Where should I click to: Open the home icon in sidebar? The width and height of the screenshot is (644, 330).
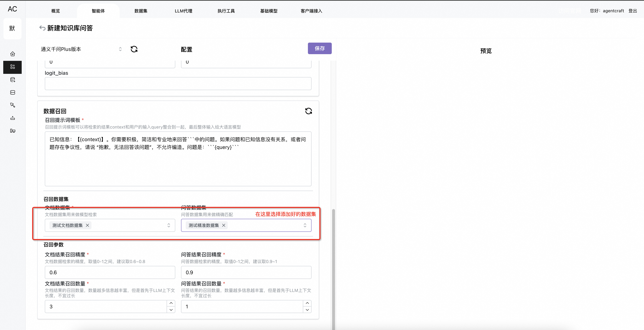click(x=12, y=54)
